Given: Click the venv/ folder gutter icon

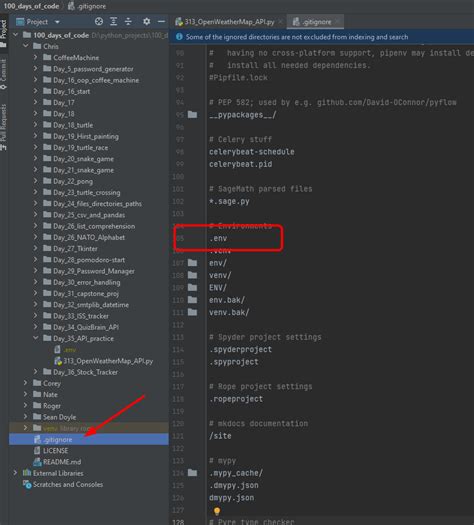Looking at the screenshot, I should tap(192, 275).
